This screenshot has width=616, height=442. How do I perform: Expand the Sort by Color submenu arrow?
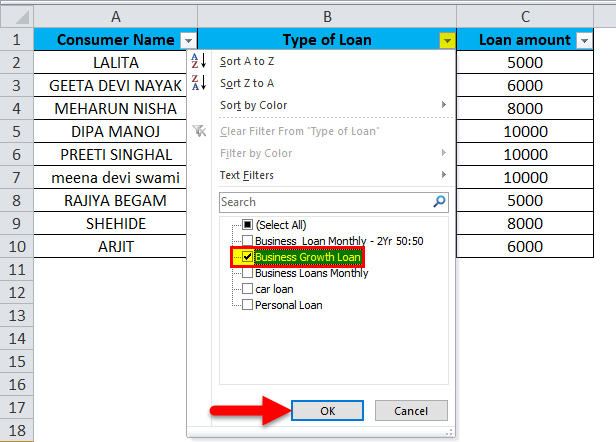[x=444, y=105]
